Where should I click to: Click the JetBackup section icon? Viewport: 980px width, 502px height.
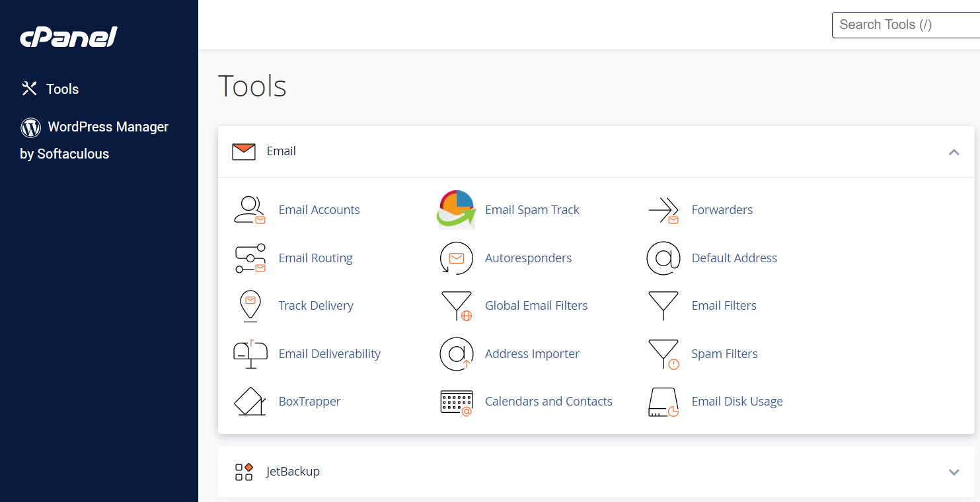[244, 472]
